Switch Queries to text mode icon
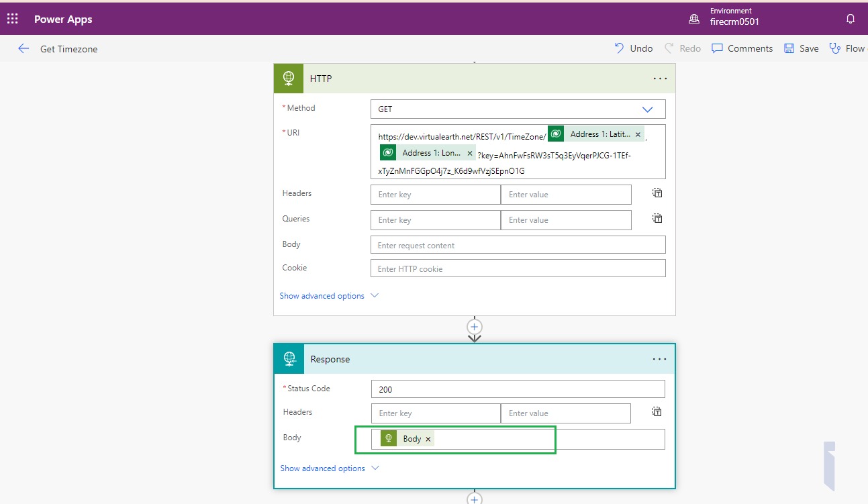Screen dimensions: 868x504 (657, 218)
